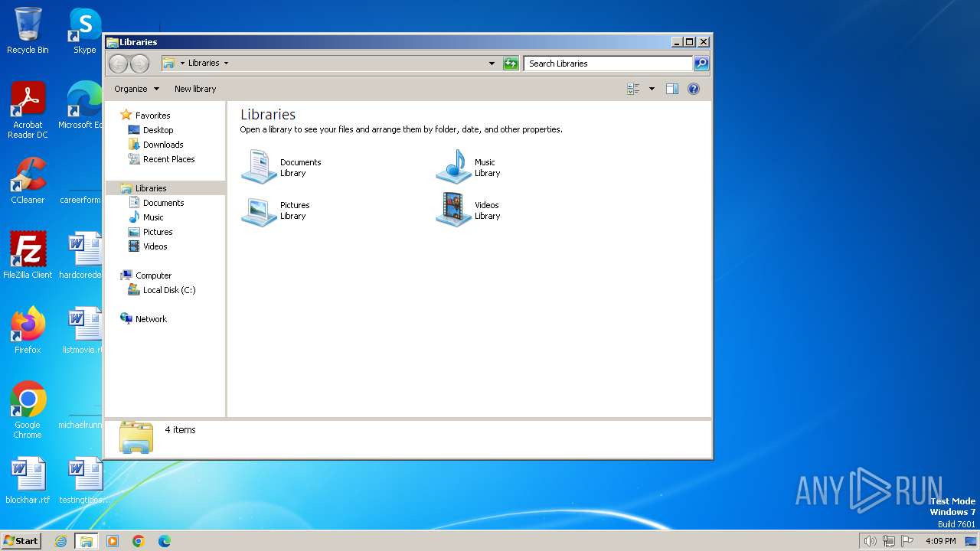Click the testingtitles desktop document

click(x=84, y=481)
